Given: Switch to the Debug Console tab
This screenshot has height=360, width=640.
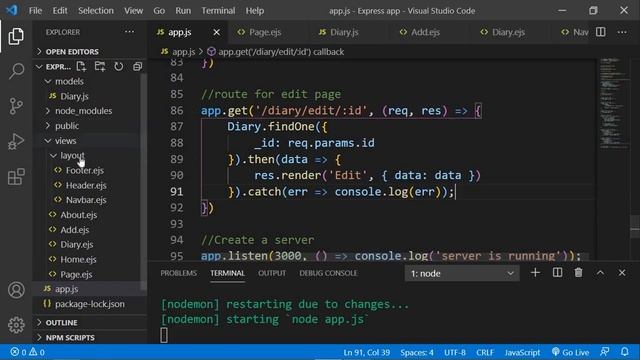Looking at the screenshot, I should click(328, 273).
